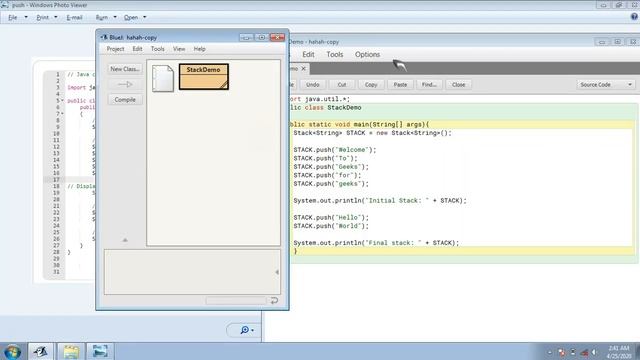Click the Copy button in editor
640x360 pixels.
pos(371,84)
